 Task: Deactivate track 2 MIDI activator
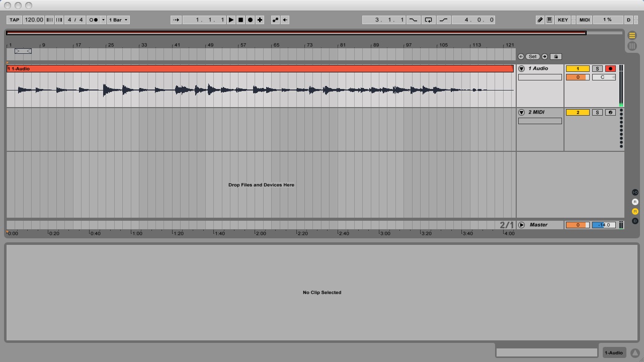tap(578, 113)
